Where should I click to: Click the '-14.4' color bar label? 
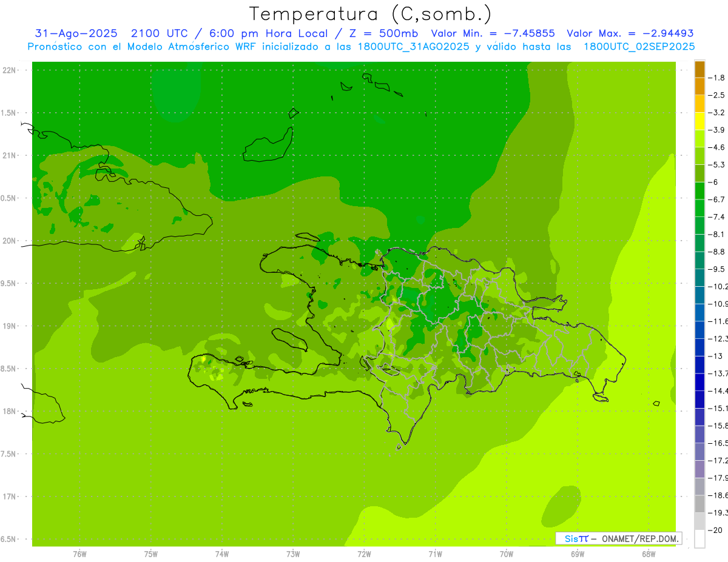click(x=718, y=390)
